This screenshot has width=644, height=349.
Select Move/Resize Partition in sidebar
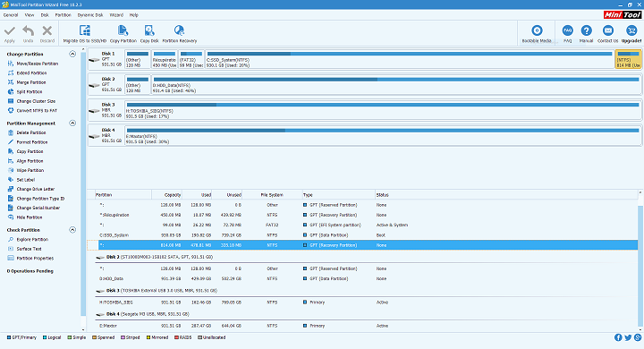tap(33, 64)
